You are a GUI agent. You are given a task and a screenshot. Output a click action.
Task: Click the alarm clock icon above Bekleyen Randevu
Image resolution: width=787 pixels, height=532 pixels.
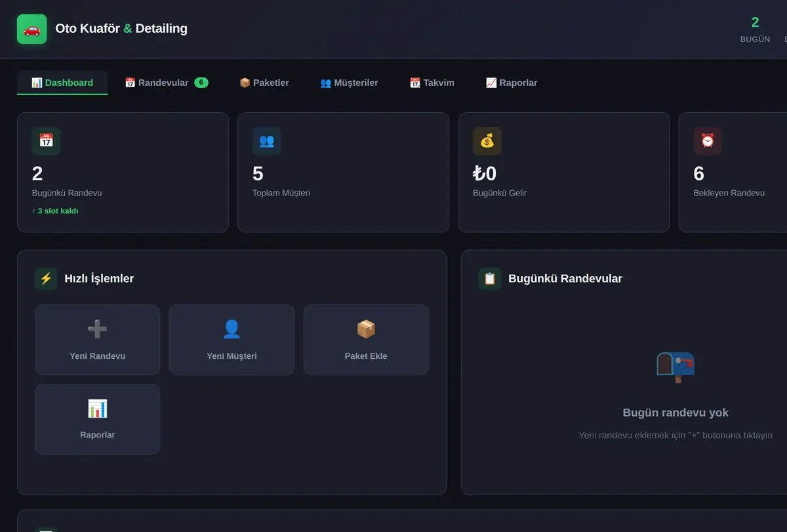[x=707, y=141]
